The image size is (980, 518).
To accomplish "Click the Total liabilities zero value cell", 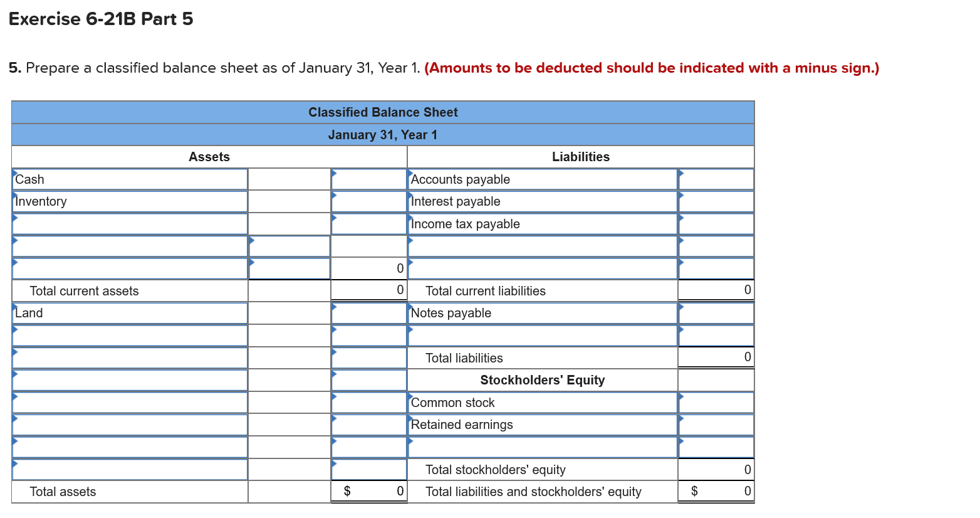I will tap(715, 357).
